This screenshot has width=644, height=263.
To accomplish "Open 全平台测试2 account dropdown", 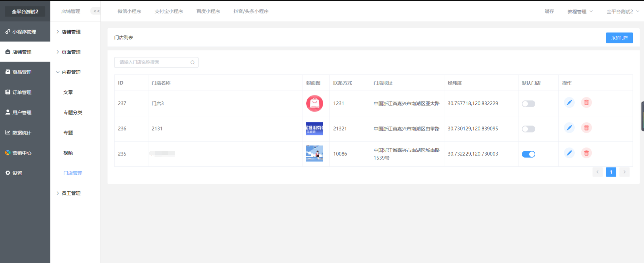I will coord(622,11).
